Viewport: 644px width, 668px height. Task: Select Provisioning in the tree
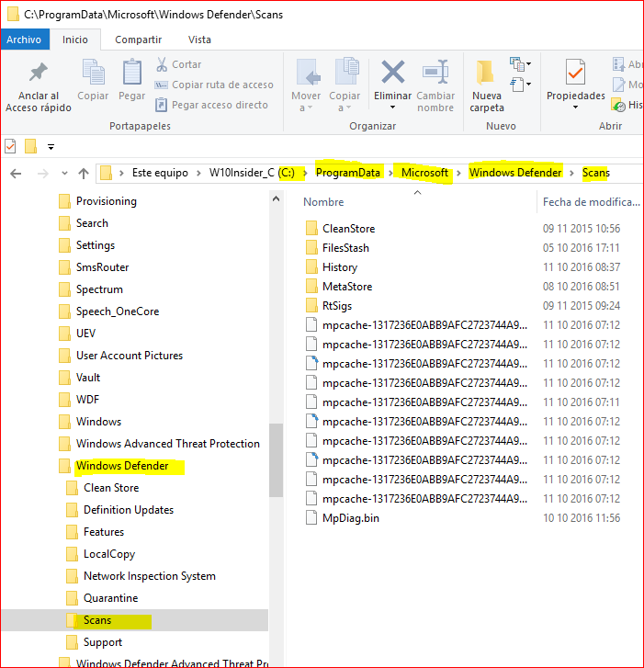[x=107, y=201]
